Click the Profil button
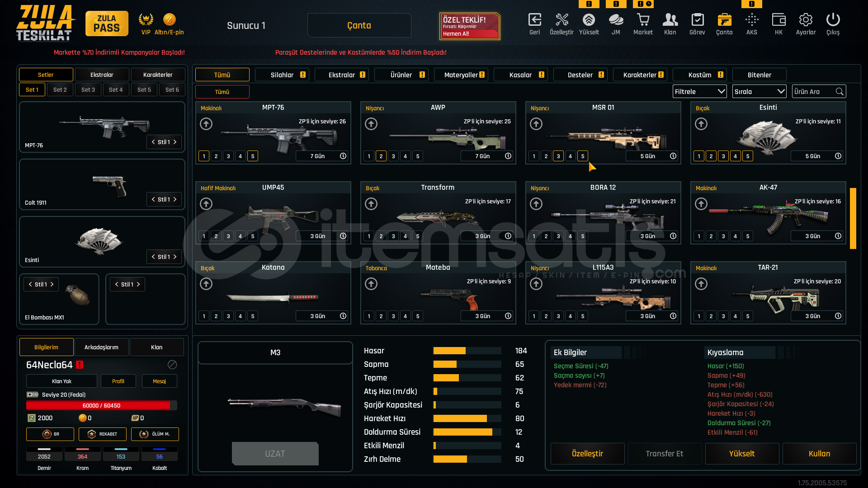 click(118, 381)
